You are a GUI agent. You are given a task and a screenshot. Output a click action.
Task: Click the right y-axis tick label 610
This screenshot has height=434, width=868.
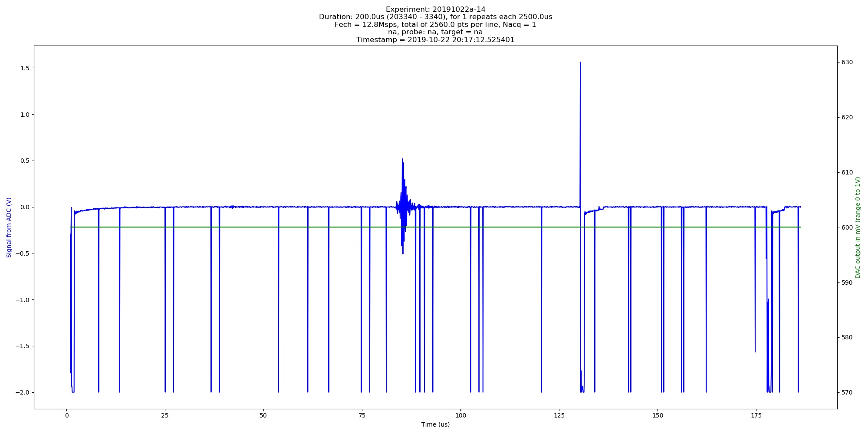(x=847, y=172)
